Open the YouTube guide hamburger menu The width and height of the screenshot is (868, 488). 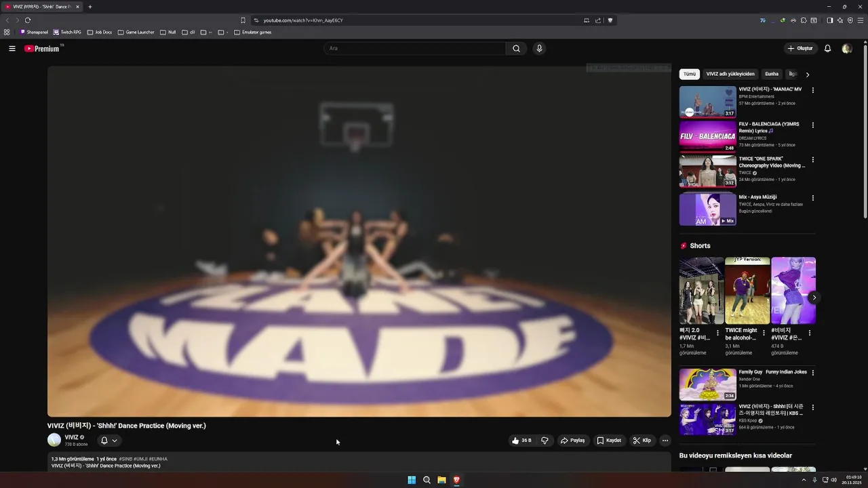12,48
